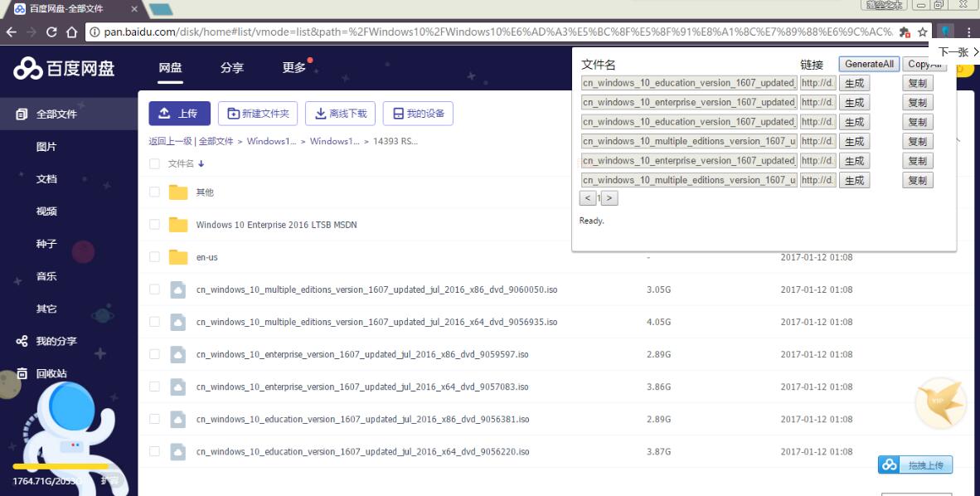This screenshot has width=980, height=496.
Task: Check the box for the 其他 folder
Action: click(x=154, y=192)
